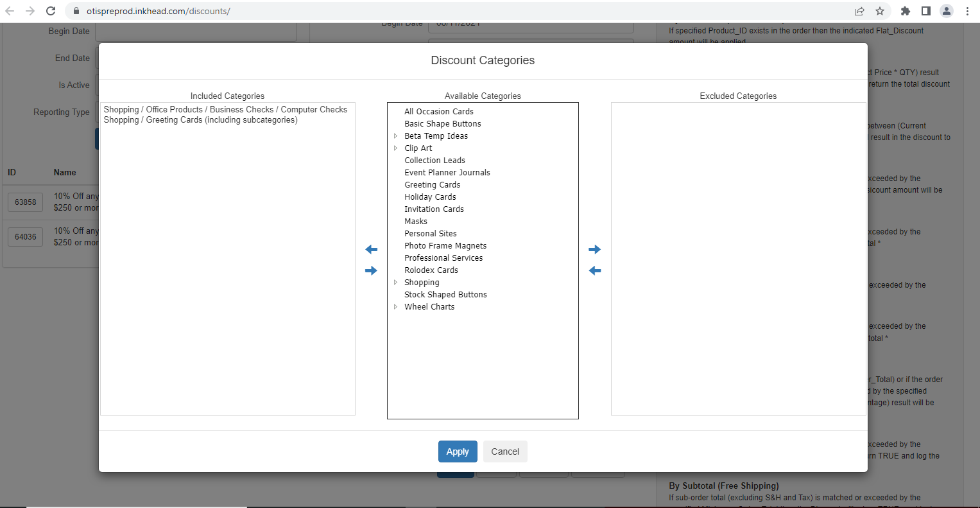This screenshot has width=980, height=508.
Task: Click right arrow below the include arrow
Action: pyautogui.click(x=371, y=270)
